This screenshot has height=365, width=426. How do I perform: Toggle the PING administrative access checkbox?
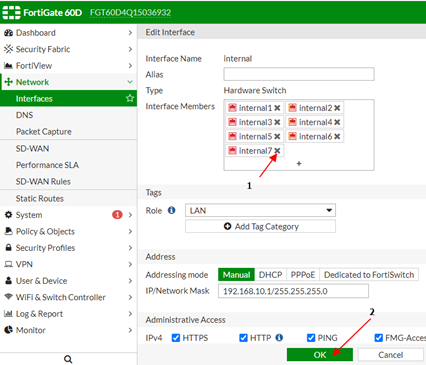(311, 338)
